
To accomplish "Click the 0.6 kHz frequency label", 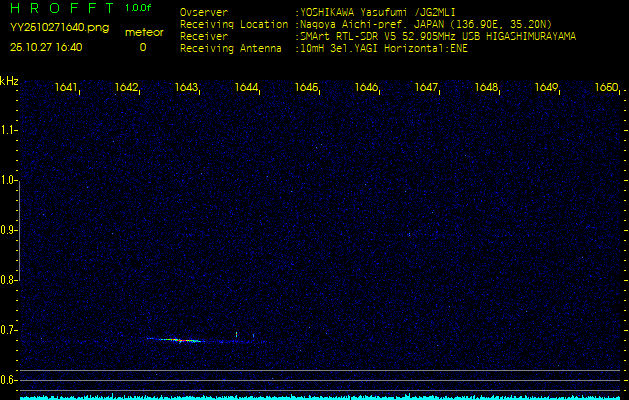I will pos(8,380).
